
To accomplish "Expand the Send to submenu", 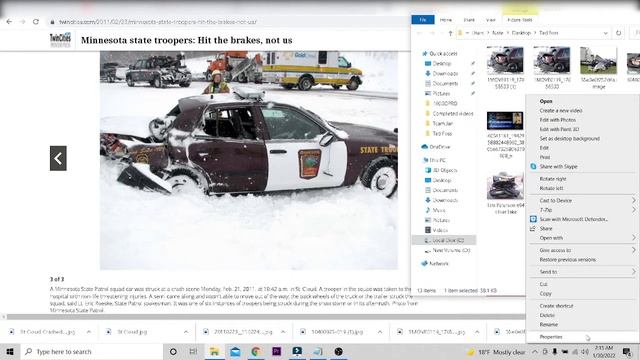I will pyautogui.click(x=583, y=272).
